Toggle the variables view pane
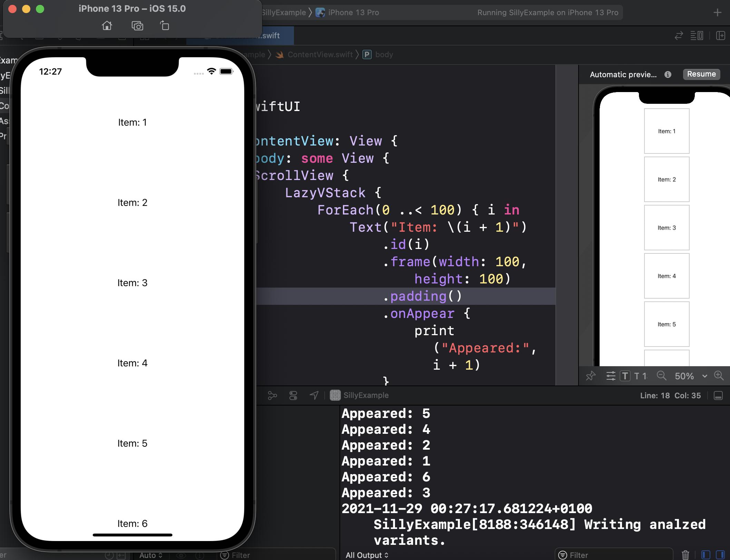Viewport: 730px width, 560px height. click(706, 555)
